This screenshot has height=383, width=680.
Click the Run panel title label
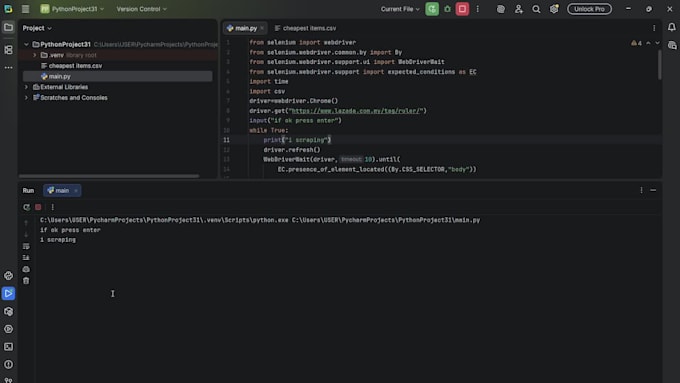click(28, 190)
